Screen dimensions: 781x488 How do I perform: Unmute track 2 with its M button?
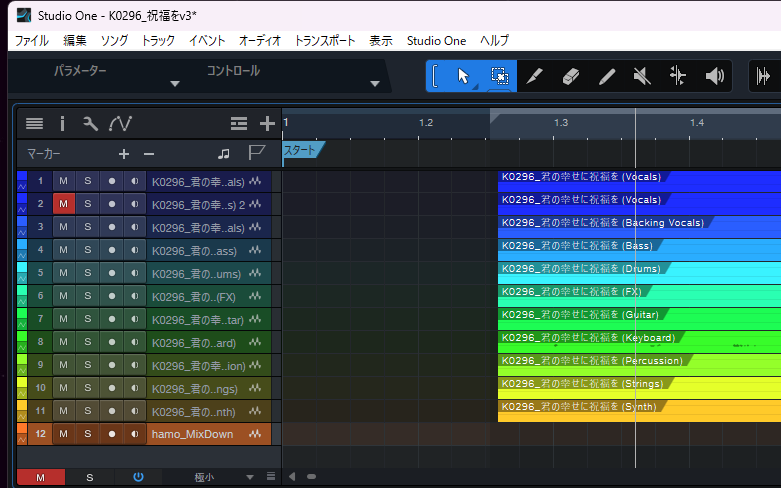tap(63, 204)
